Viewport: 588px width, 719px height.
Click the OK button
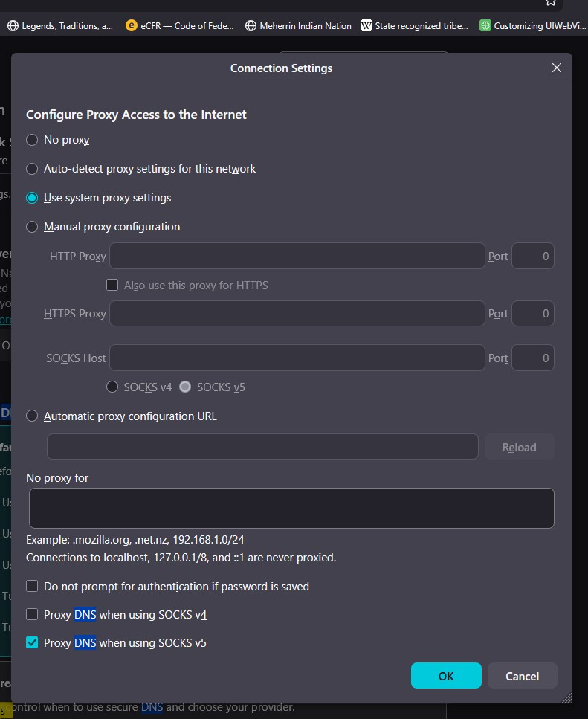tap(446, 676)
